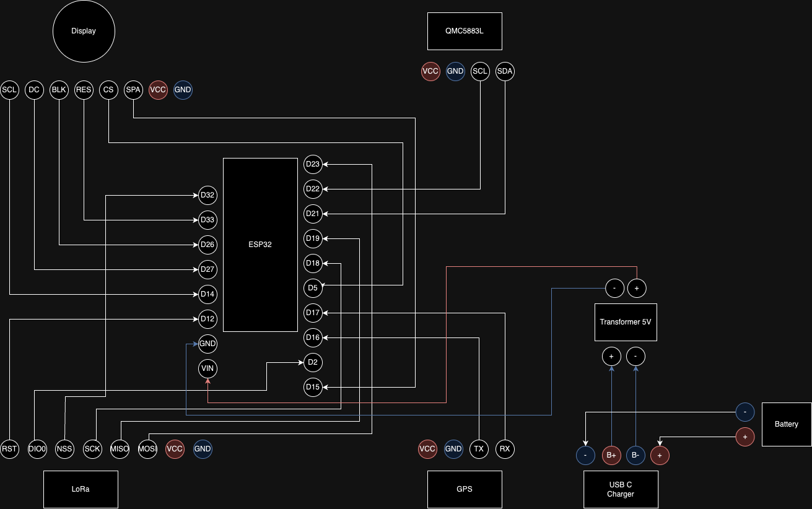Click the D18 pin
The height and width of the screenshot is (509, 812).
[x=313, y=263]
